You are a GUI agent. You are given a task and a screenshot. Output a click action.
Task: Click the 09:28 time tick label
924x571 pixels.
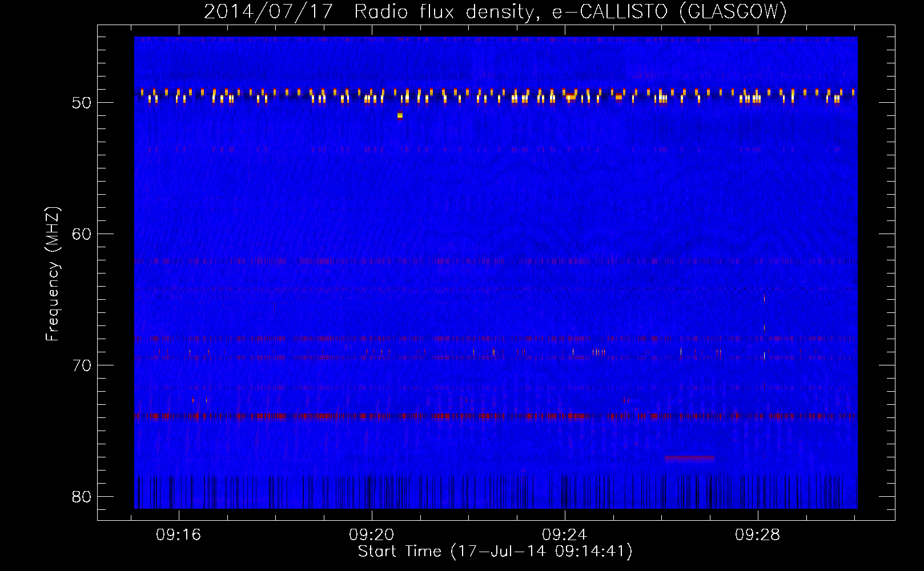[x=758, y=535]
